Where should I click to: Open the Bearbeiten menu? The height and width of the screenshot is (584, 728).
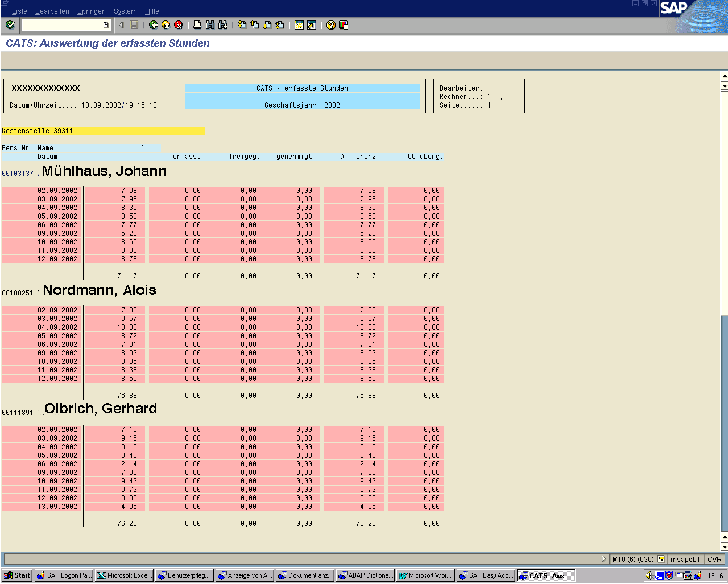[x=52, y=11]
